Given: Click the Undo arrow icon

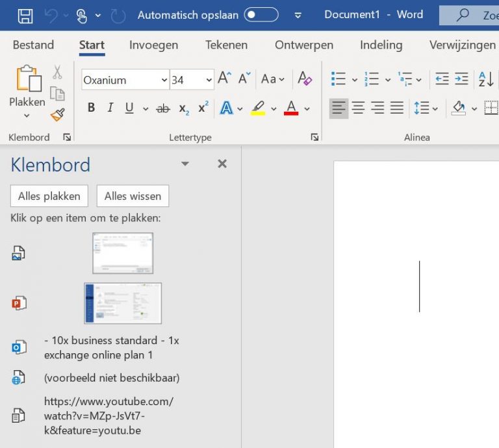Looking at the screenshot, I should [x=51, y=16].
